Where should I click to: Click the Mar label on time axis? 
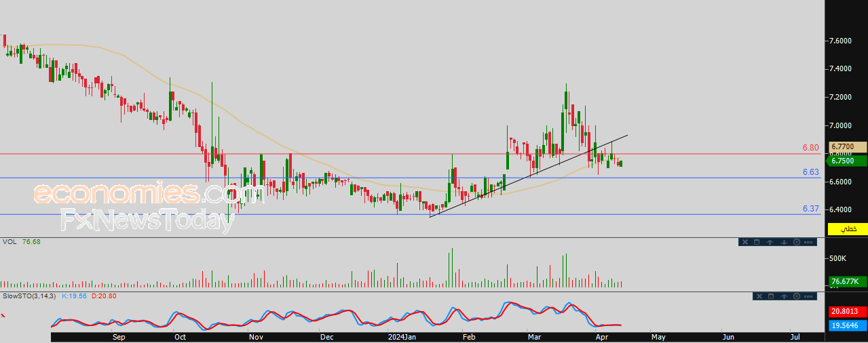pyautogui.click(x=535, y=336)
